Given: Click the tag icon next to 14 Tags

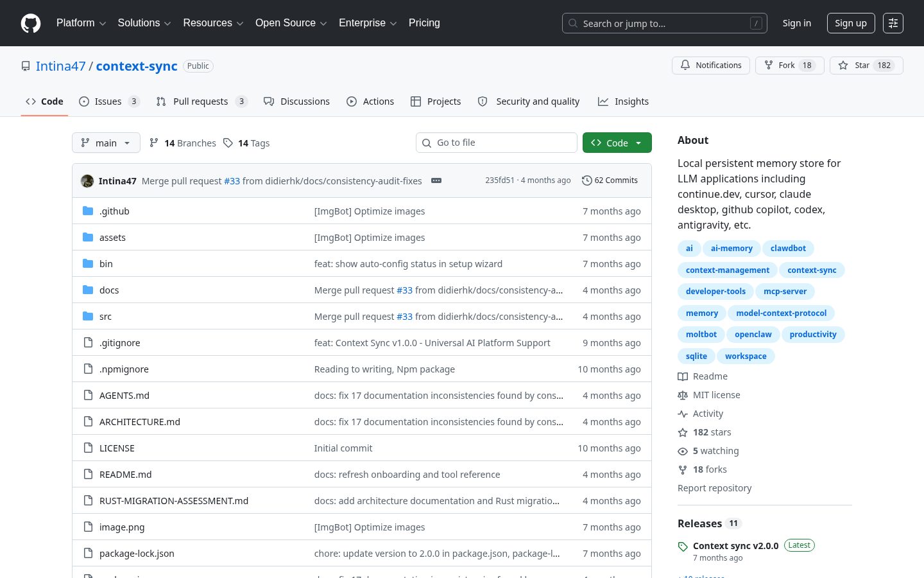Looking at the screenshot, I should 228,143.
